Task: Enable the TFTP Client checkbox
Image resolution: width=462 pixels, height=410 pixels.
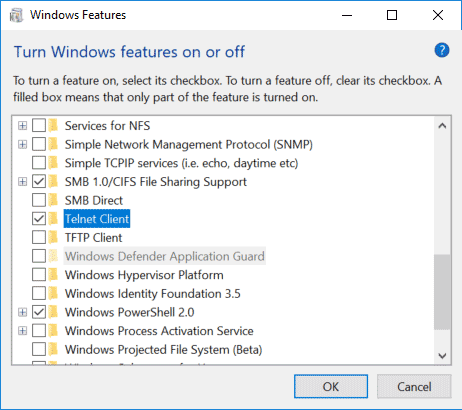Action: (x=39, y=238)
